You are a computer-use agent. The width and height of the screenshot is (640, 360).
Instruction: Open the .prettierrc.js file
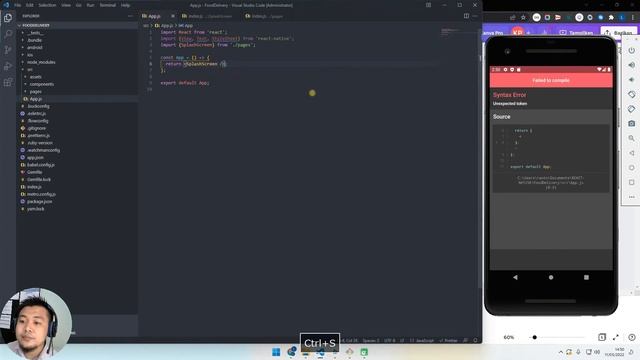(x=38, y=136)
